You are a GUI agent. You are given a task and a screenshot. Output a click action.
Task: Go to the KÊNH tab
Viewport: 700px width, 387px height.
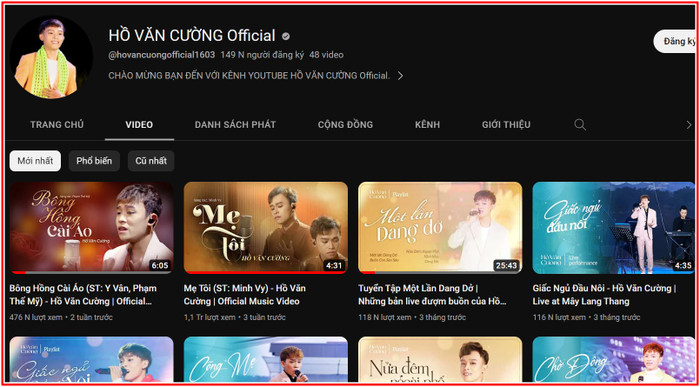click(x=427, y=125)
